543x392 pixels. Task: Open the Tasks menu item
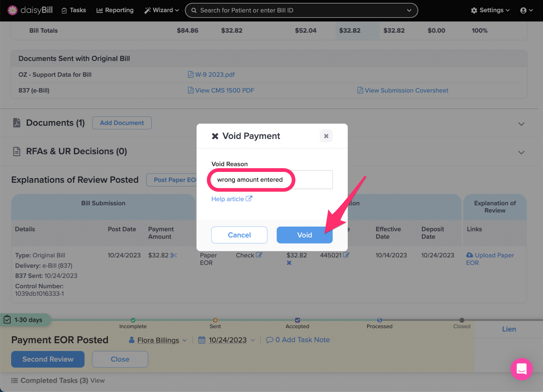pyautogui.click(x=74, y=10)
